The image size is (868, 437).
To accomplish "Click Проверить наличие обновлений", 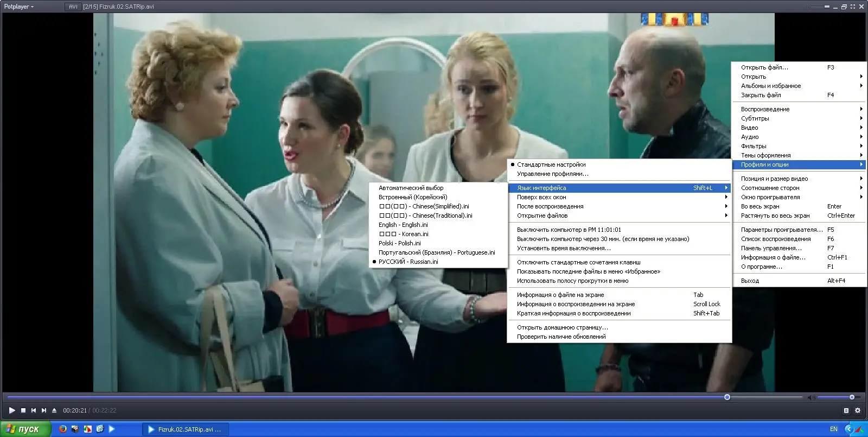I will pos(619,337).
